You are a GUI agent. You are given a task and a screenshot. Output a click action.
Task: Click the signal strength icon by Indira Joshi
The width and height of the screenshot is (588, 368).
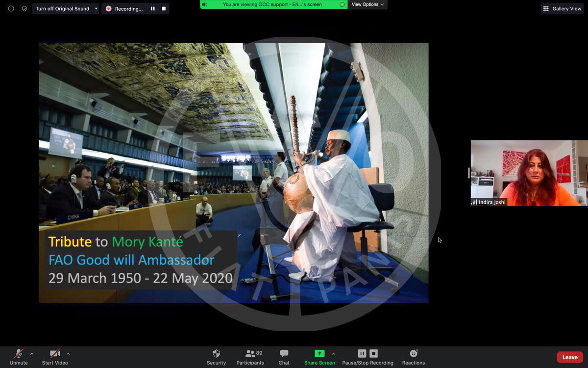474,202
